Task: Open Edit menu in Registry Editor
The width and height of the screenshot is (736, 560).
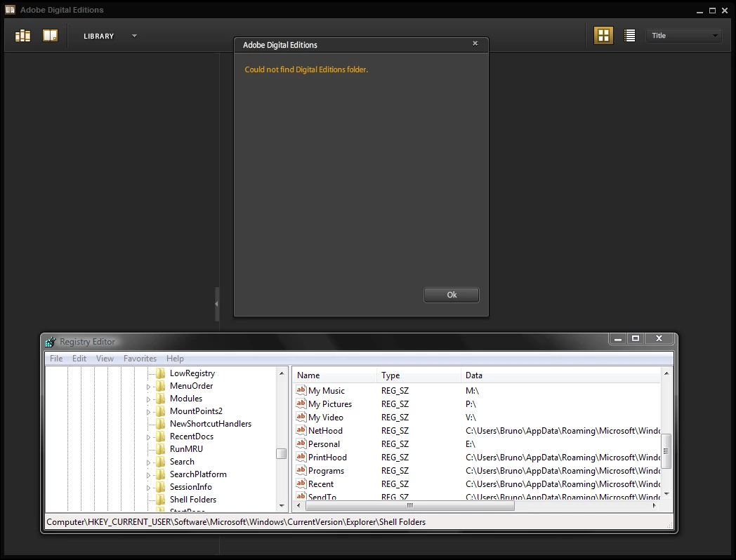Action: (79, 359)
